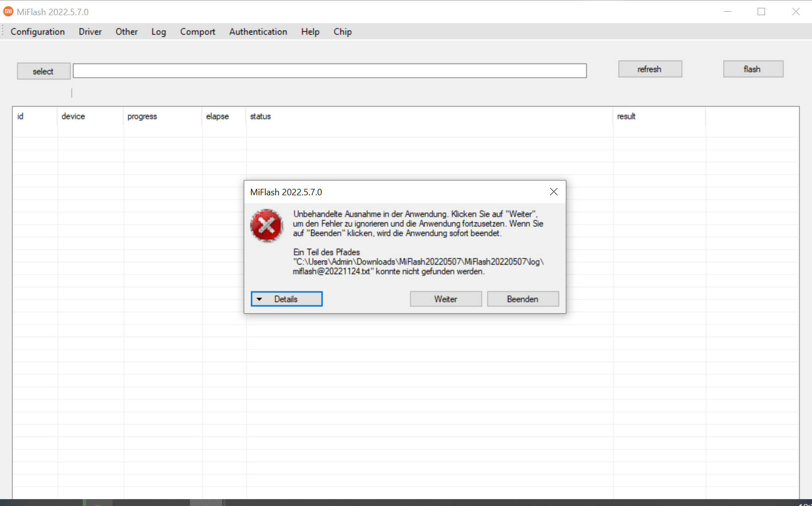Click Weiter to continue past error
This screenshot has width=812, height=506.
pos(445,299)
